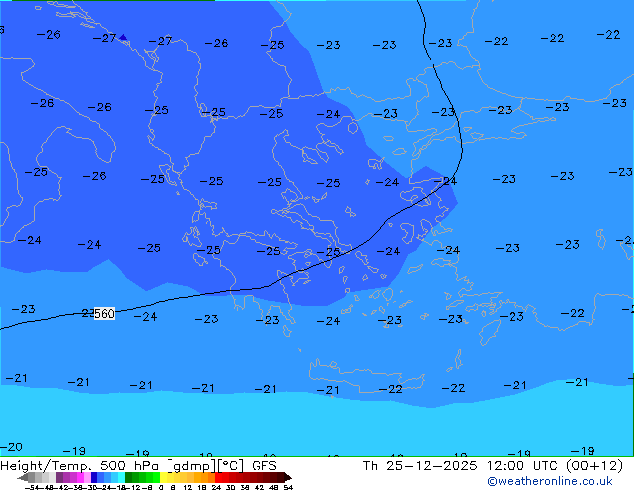Pick the bright red legend swatch at 24
This screenshot has width=634, height=490.
pos(218,477)
